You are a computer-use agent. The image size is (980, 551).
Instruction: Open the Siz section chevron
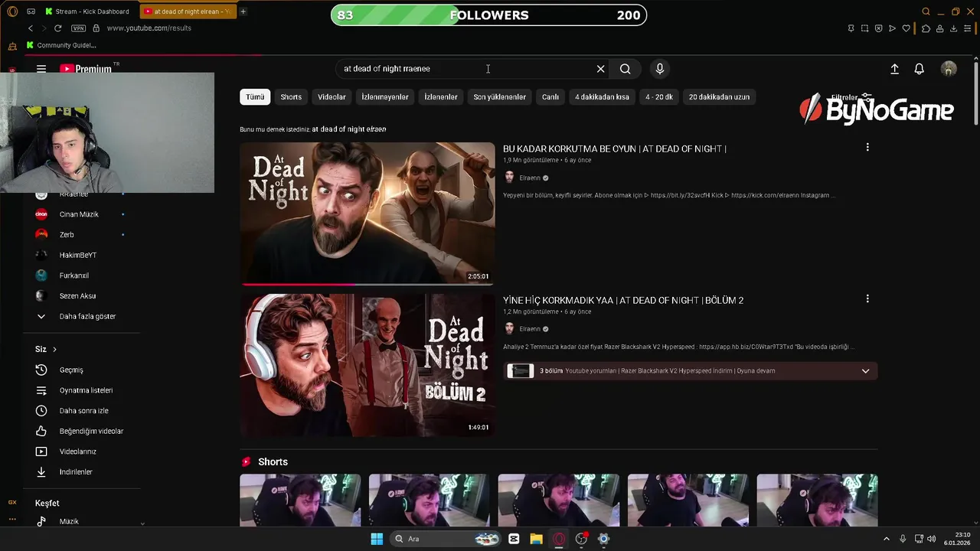(54, 350)
